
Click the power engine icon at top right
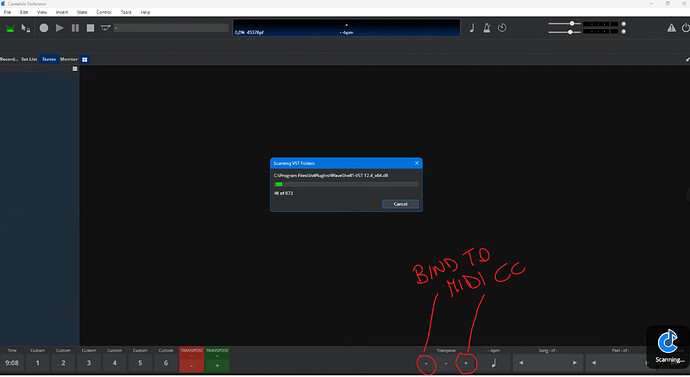point(686,28)
